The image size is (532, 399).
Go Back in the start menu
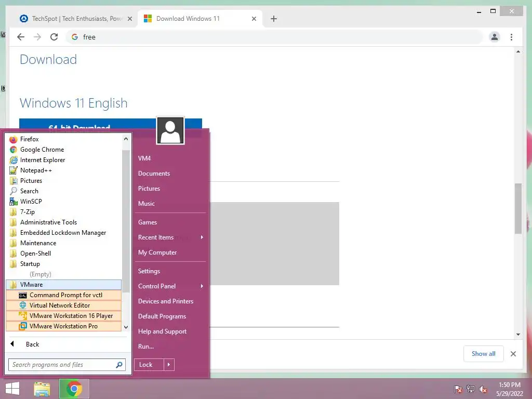[x=66, y=344]
